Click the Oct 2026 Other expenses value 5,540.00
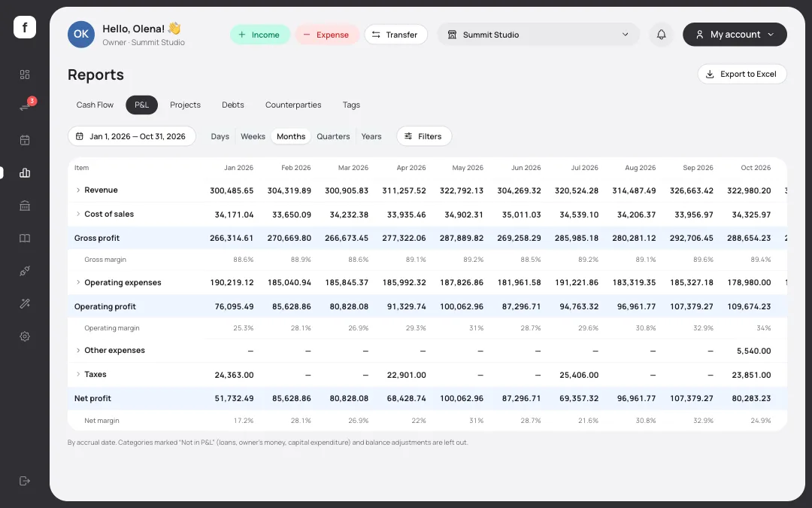Viewport: 812px width, 508px height. [753, 351]
